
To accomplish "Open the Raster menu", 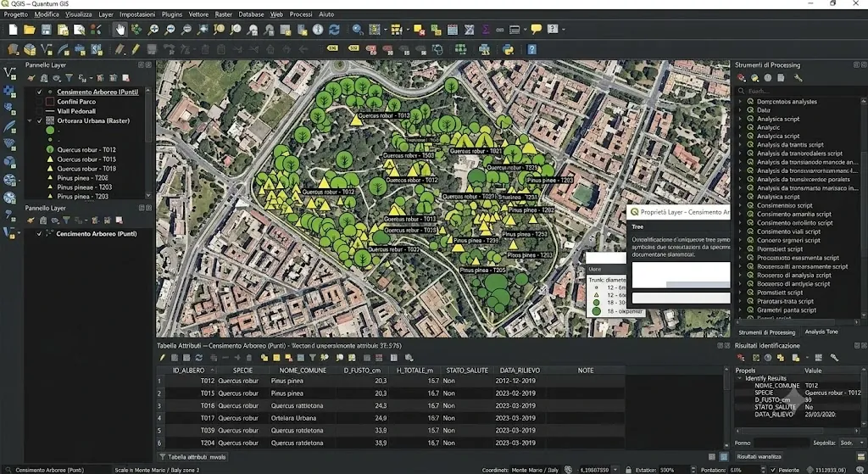I will (224, 14).
